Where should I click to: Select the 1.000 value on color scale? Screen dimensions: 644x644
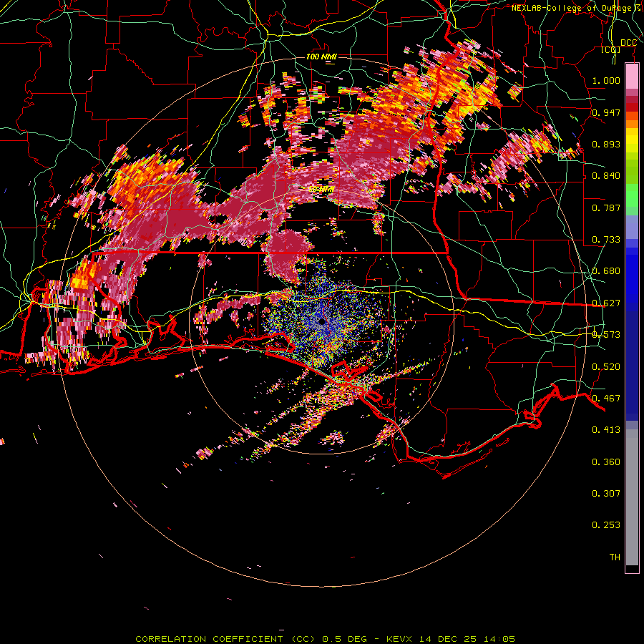click(606, 80)
